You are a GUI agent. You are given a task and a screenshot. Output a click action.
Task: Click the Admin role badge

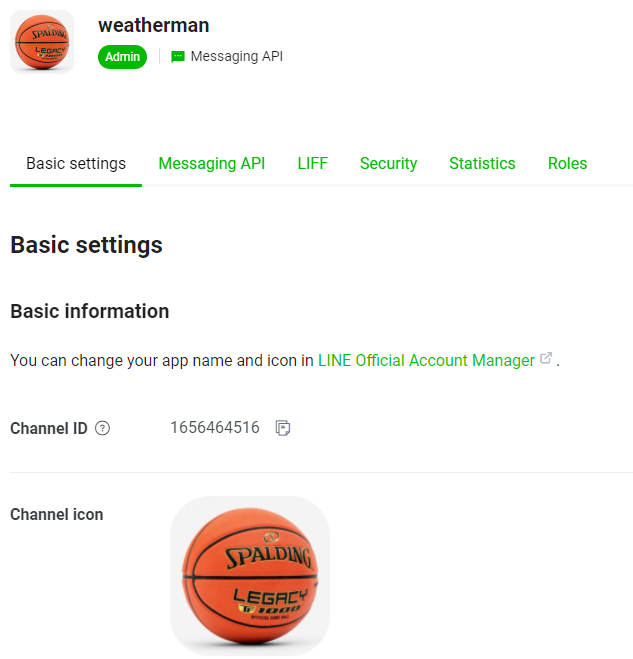(122, 57)
